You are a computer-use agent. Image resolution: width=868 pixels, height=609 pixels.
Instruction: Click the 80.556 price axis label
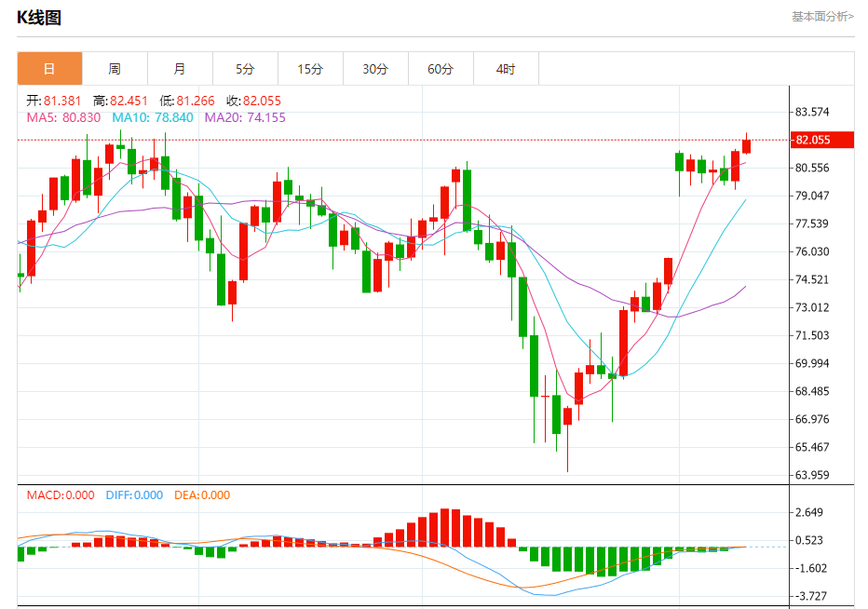pos(812,168)
